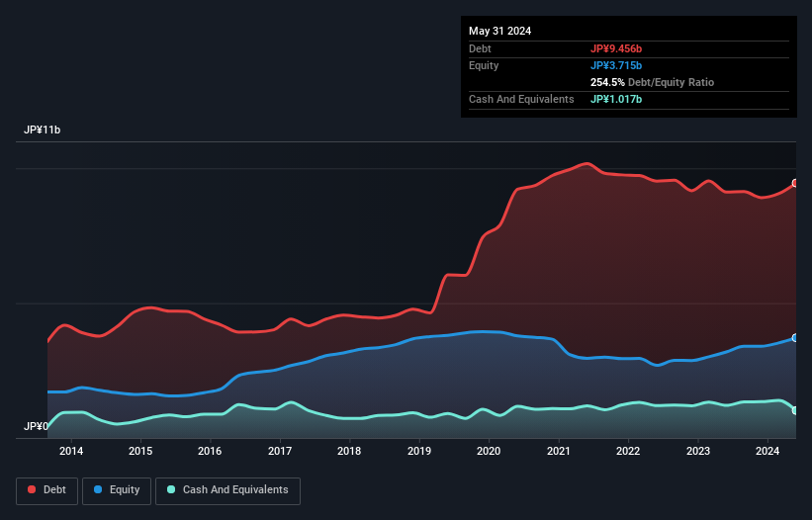
Task: Click the 2016 x-axis label
Action: point(210,451)
